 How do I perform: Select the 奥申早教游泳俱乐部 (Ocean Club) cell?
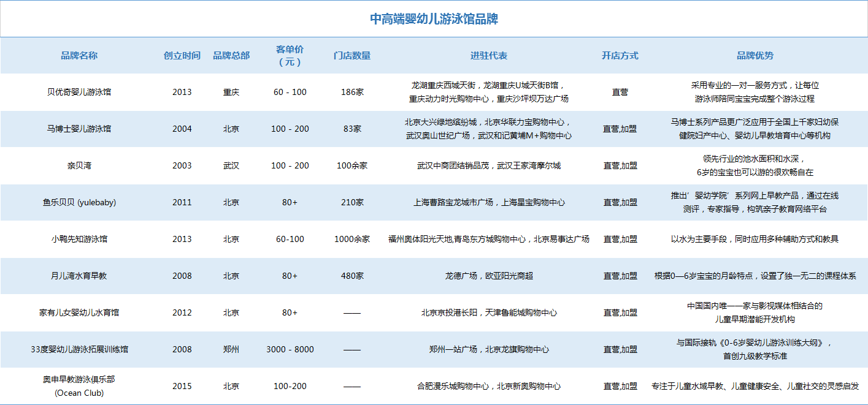point(79,387)
